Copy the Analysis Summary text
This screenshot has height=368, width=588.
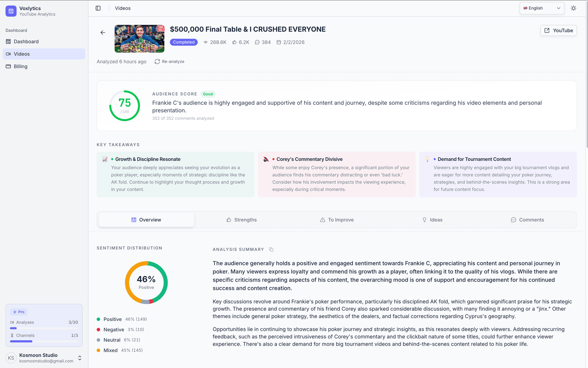(271, 249)
